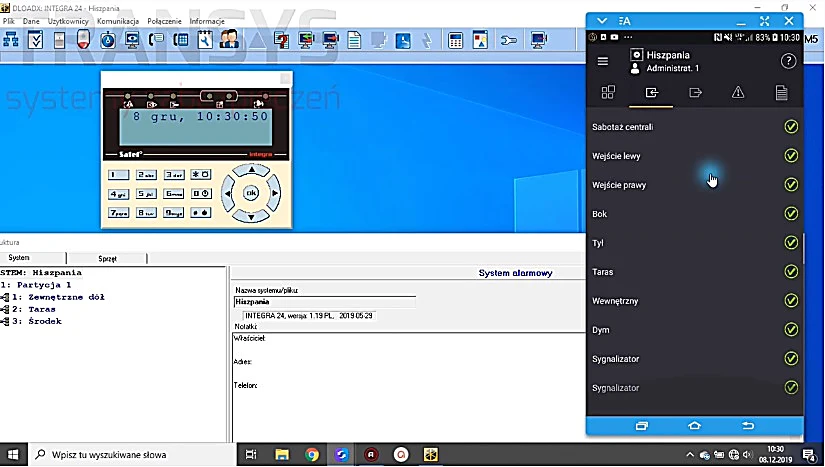
Task: Open the wrench configuration toolbar icon
Action: tap(508, 40)
